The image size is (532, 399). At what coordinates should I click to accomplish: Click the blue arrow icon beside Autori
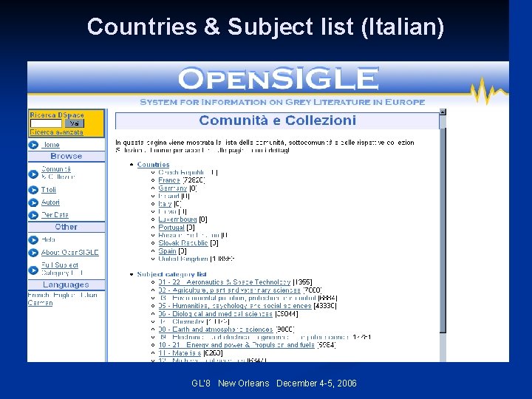[x=33, y=202]
